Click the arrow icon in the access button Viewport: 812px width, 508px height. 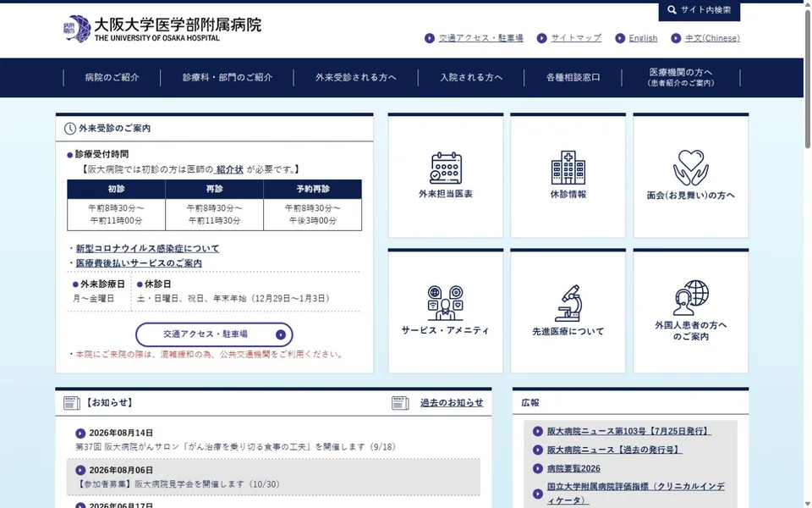coord(281,335)
